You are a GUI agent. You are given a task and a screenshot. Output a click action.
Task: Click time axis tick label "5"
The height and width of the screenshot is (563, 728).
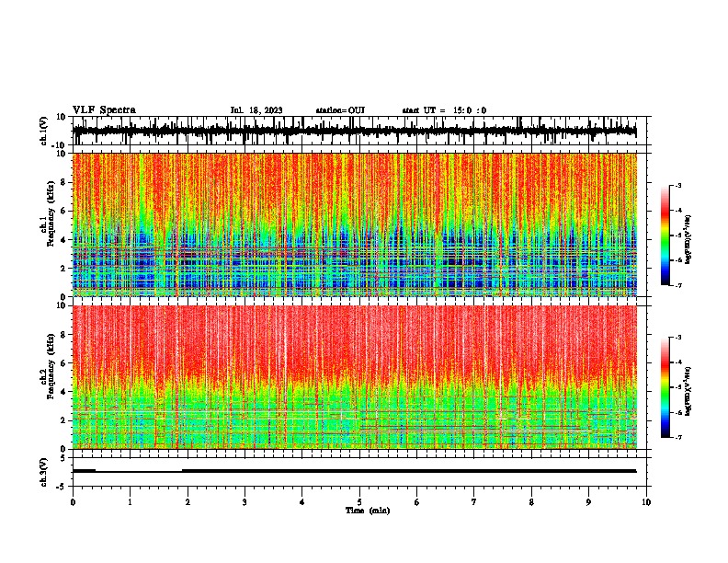click(359, 502)
